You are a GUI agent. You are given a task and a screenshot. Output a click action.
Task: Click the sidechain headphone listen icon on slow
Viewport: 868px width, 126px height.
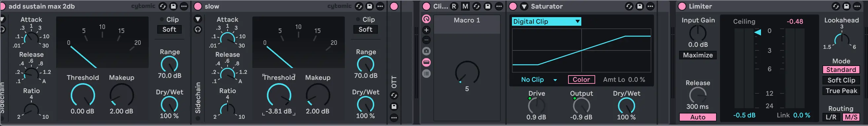pyautogui.click(x=198, y=30)
